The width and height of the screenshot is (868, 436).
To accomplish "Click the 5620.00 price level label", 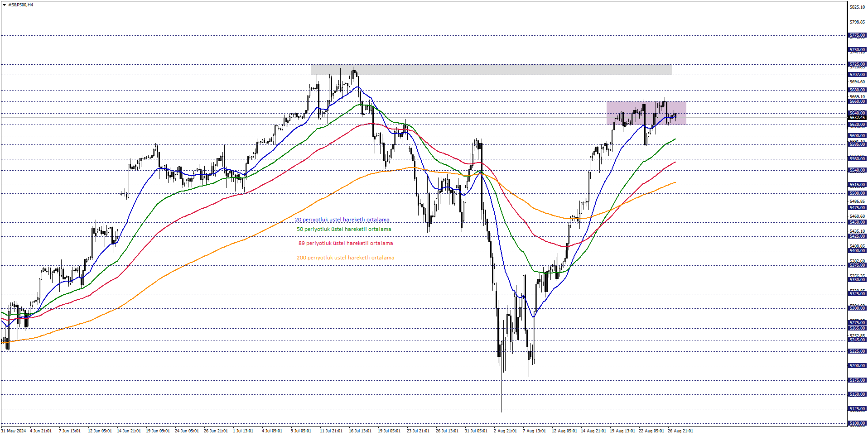I will (x=857, y=125).
